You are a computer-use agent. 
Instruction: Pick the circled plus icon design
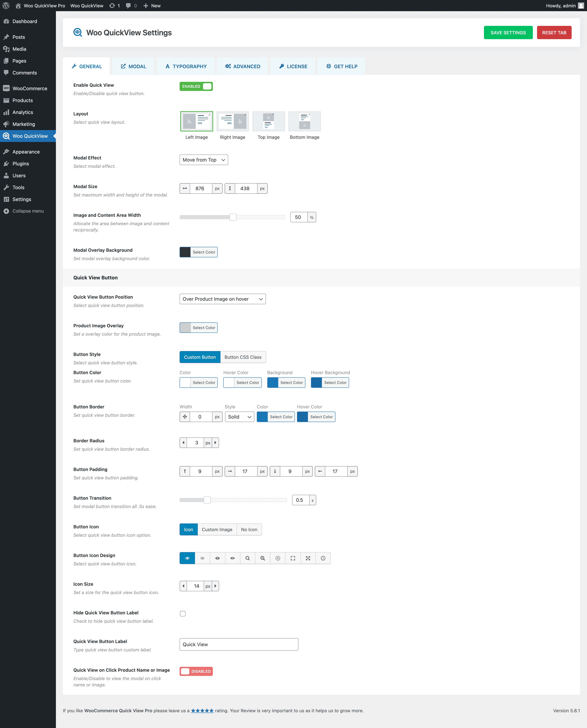coord(278,558)
